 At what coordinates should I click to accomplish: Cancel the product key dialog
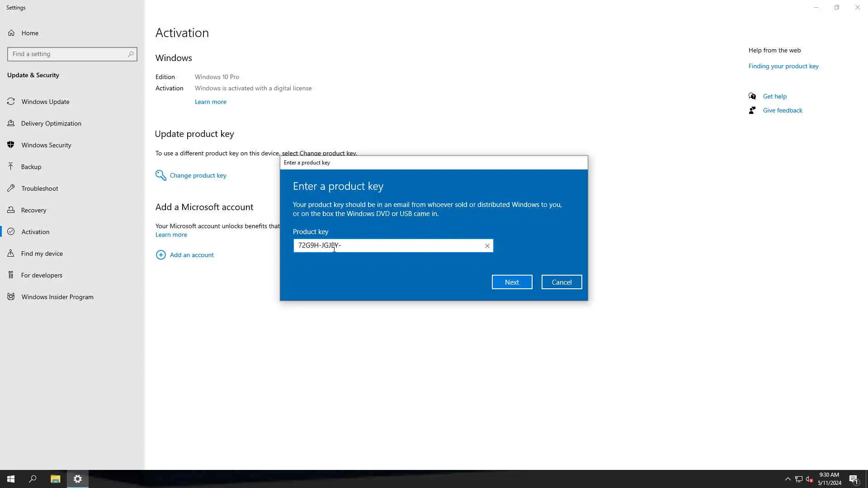pyautogui.click(x=561, y=282)
